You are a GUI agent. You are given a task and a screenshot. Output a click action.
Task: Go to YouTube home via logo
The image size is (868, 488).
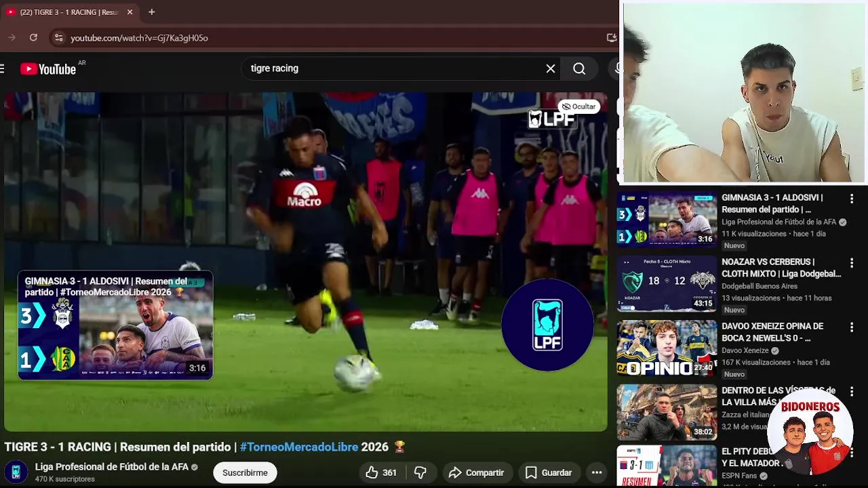tap(48, 68)
